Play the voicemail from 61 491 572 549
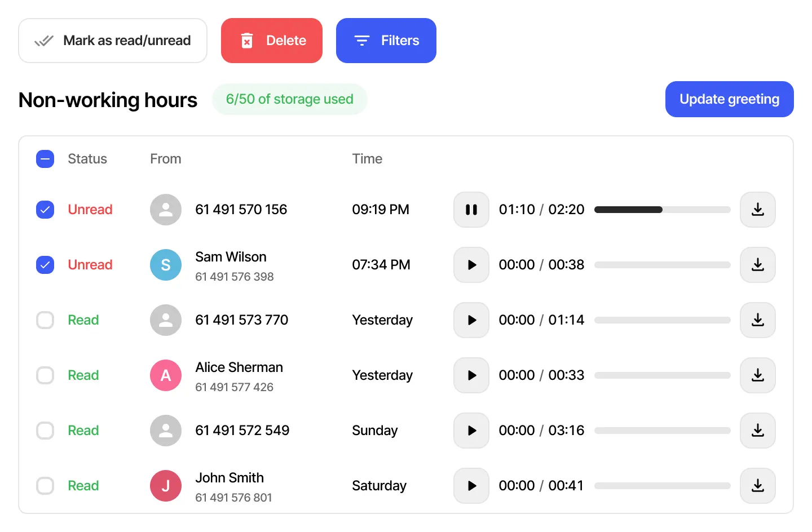Image resolution: width=812 pixels, height=532 pixels. click(x=471, y=431)
